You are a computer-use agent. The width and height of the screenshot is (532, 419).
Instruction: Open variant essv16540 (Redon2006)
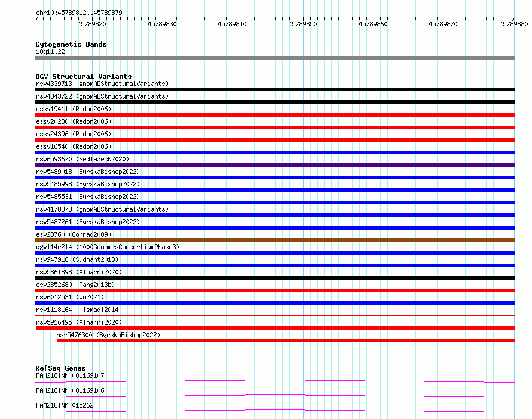[74, 146]
